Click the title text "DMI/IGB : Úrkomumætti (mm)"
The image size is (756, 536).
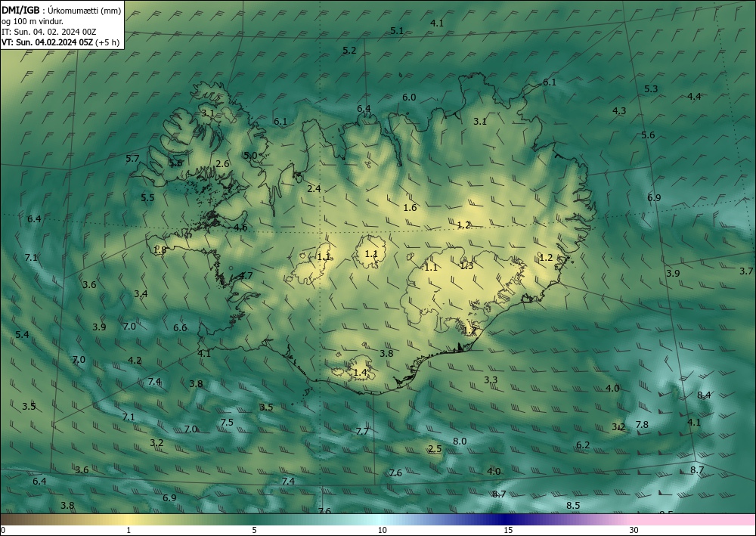tap(61, 11)
